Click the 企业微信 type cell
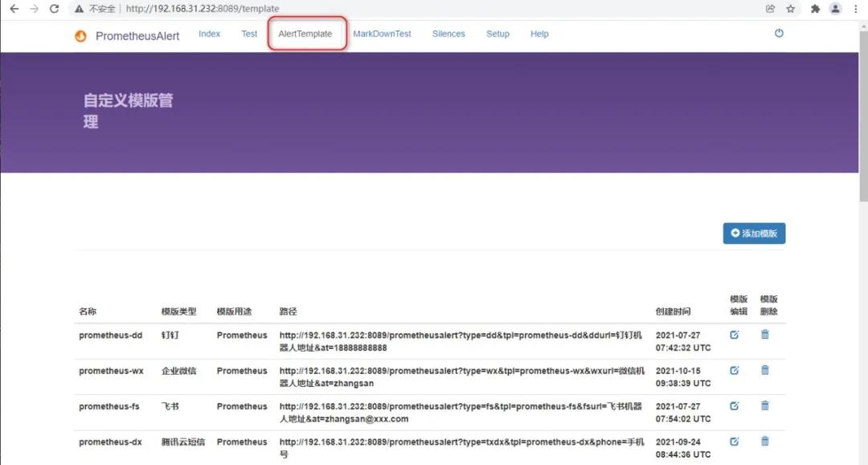Image resolution: width=868 pixels, height=465 pixels. click(x=178, y=371)
